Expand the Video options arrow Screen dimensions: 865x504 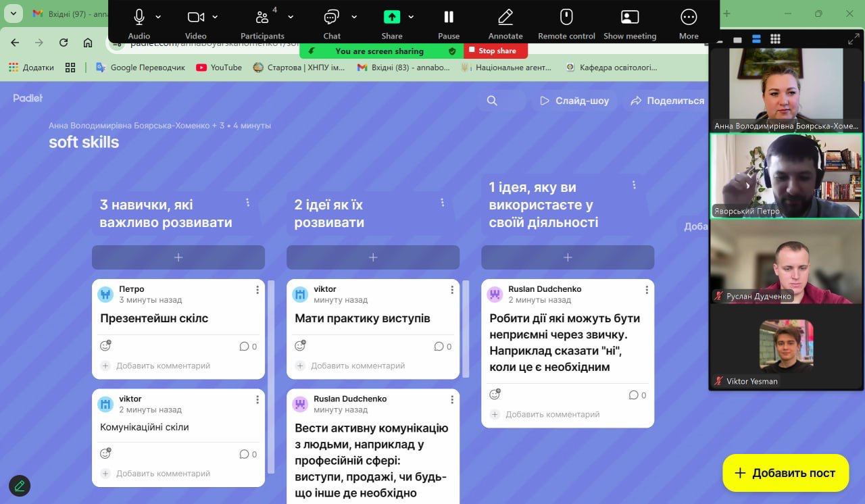(x=215, y=17)
